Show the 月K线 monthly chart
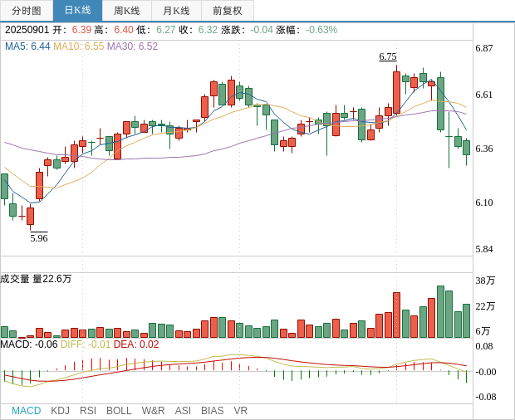The width and height of the screenshot is (515, 420). coord(176,11)
